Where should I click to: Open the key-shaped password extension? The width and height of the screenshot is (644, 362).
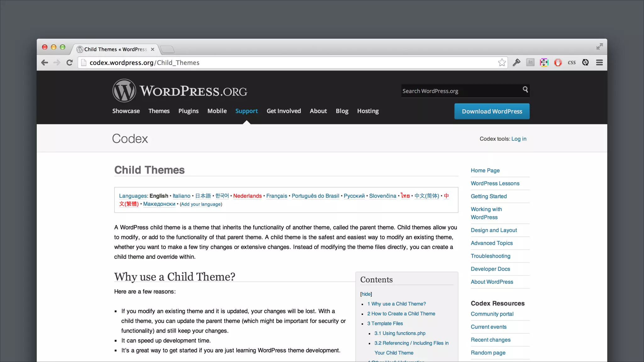coord(516,63)
